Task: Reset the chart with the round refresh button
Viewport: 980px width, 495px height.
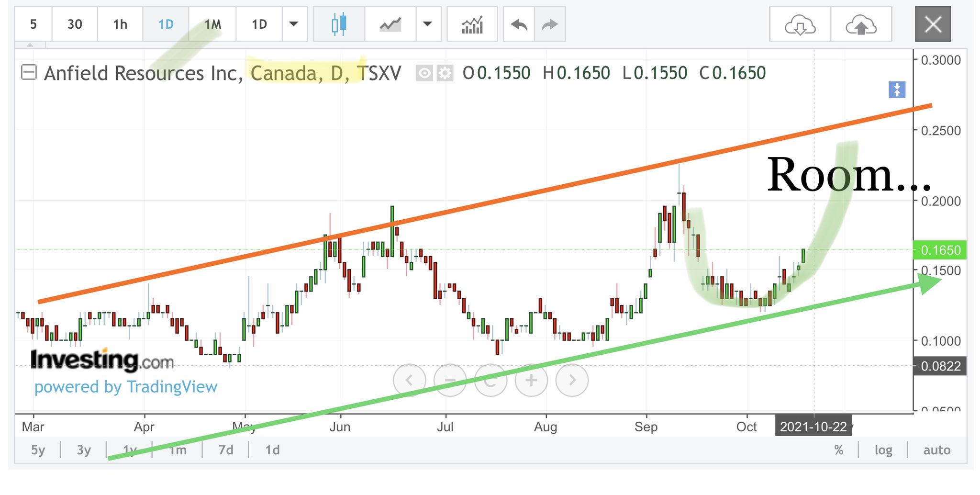Action: point(490,380)
